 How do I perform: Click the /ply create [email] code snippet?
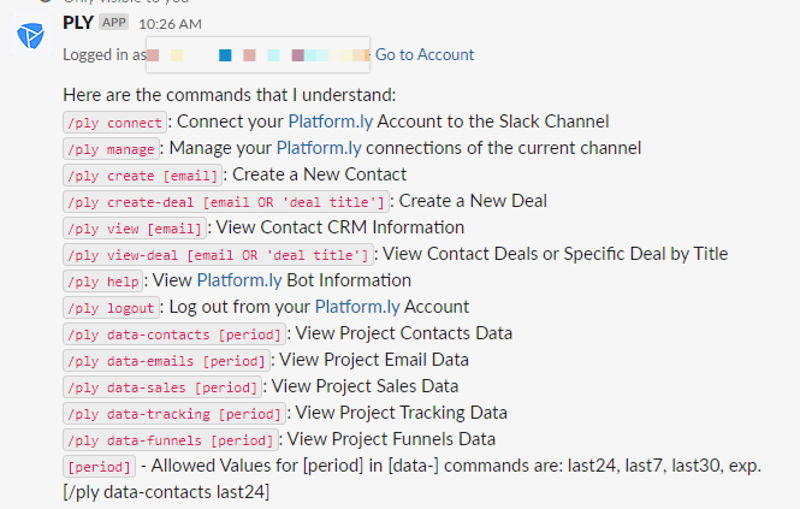(143, 176)
